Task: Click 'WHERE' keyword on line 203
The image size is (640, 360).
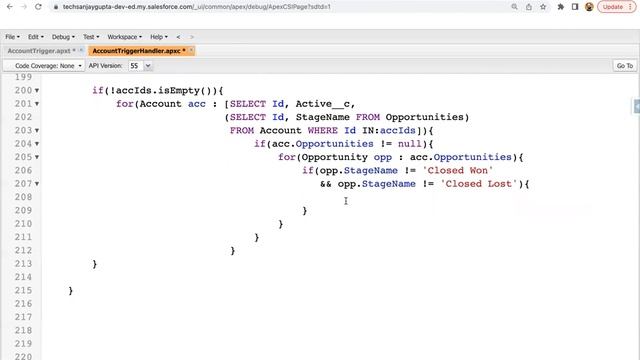Action: click(x=322, y=130)
